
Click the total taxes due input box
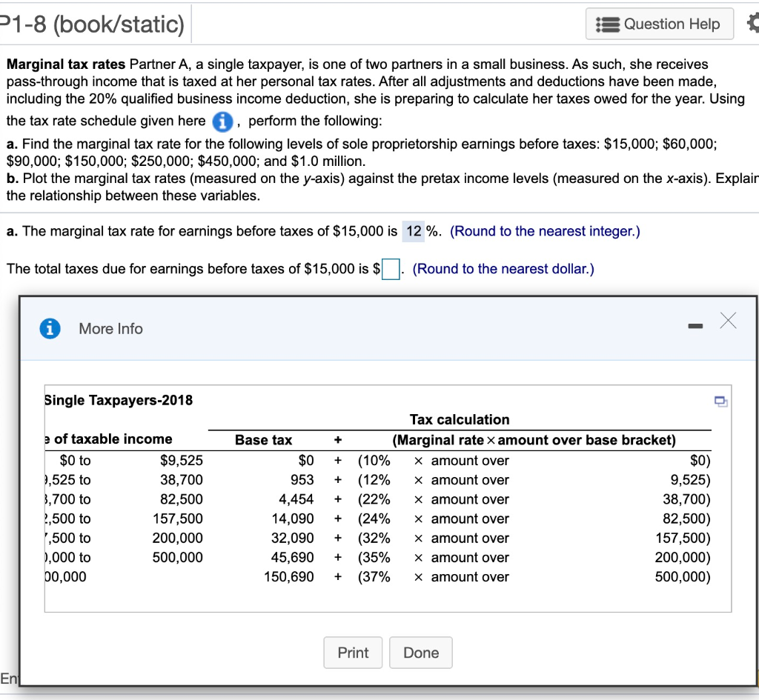[391, 269]
